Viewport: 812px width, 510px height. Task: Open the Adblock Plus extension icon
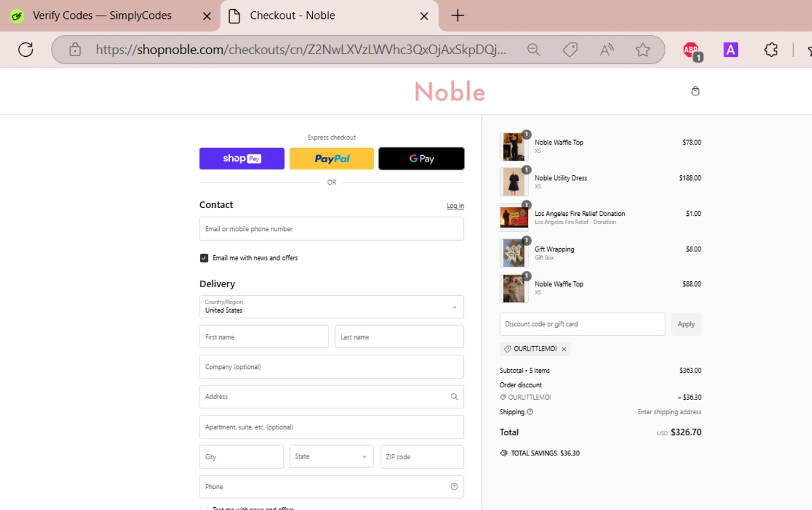point(692,51)
